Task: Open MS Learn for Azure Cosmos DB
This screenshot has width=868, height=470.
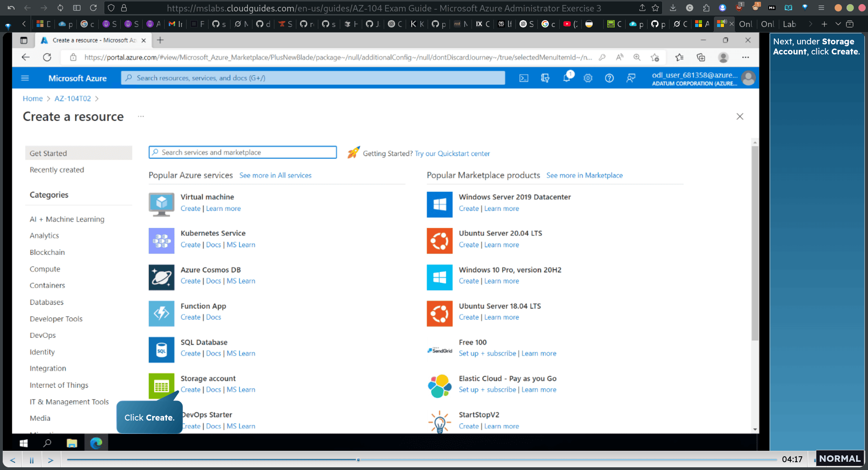Action: [x=241, y=281]
